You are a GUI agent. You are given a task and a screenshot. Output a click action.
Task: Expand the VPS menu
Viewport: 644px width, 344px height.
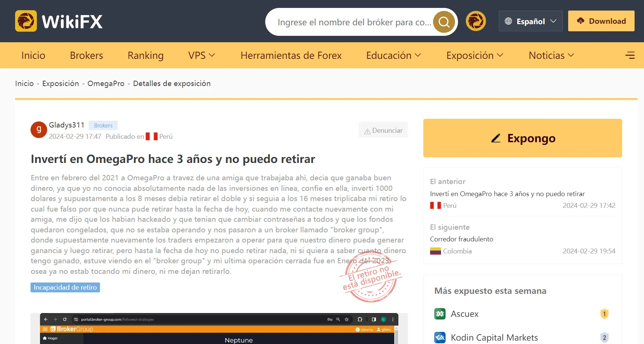point(202,55)
